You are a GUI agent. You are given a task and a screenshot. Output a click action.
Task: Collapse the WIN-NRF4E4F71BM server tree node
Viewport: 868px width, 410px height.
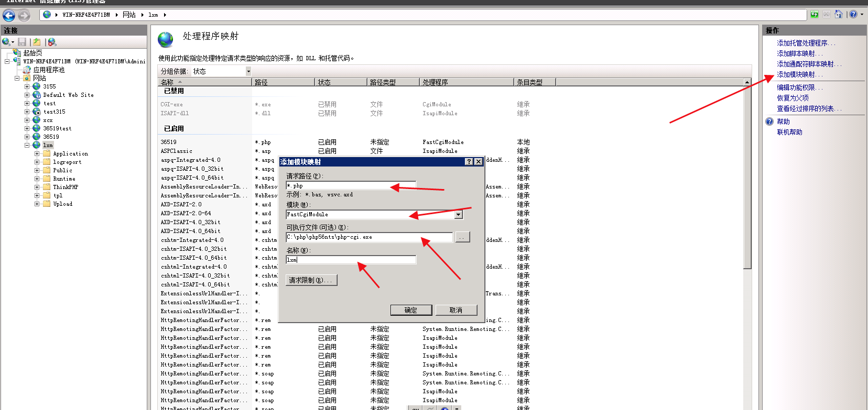[x=7, y=61]
